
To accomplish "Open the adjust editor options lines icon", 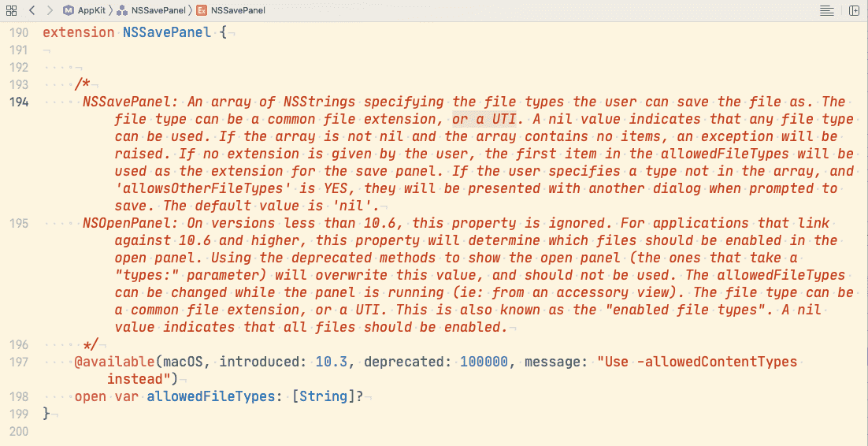I will [826, 10].
